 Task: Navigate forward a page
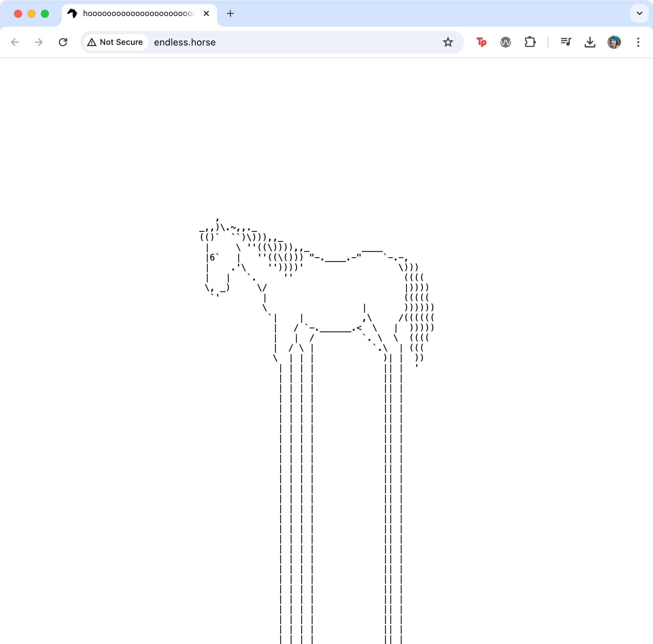(x=39, y=42)
